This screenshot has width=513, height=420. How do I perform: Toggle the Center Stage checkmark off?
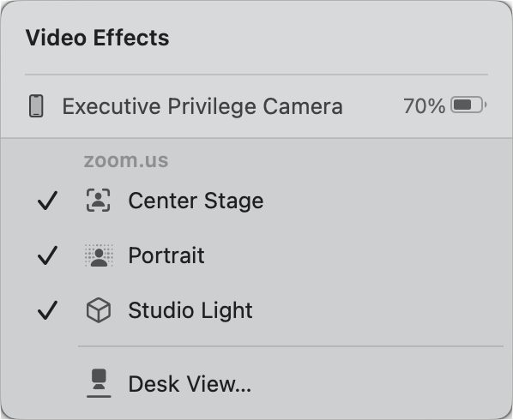pyautogui.click(x=47, y=201)
